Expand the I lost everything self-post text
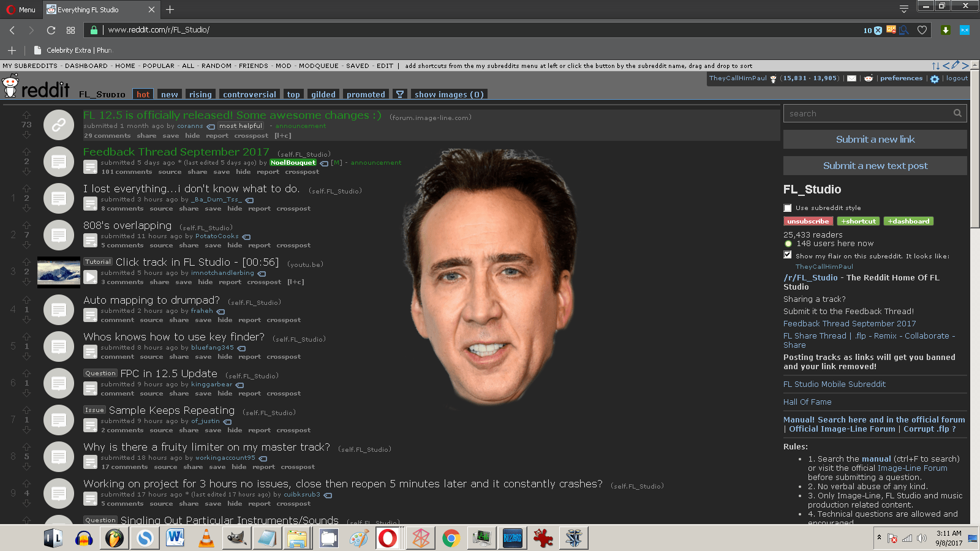Screen dimensions: 980x551 pyautogui.click(x=90, y=203)
